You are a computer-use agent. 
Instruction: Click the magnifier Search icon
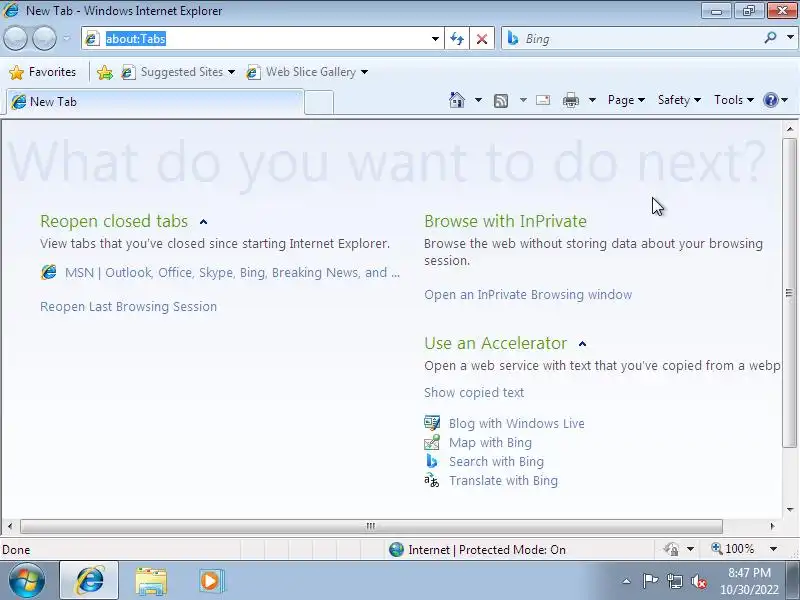point(770,38)
